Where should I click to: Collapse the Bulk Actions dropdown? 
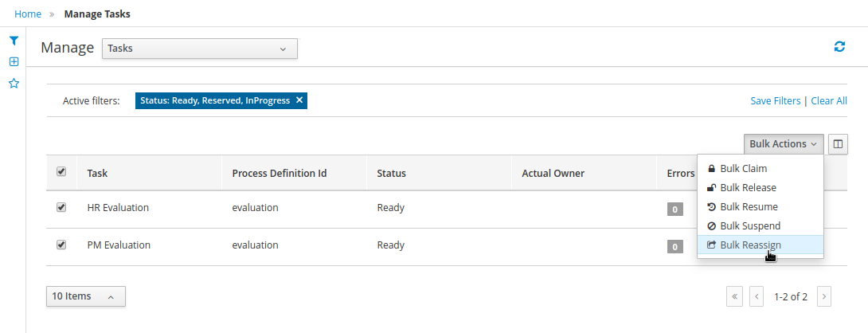[783, 144]
